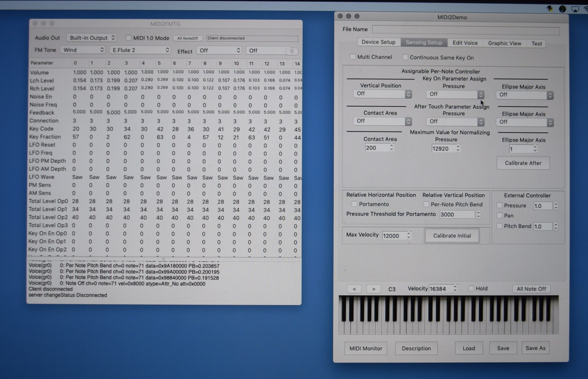588x379 pixels.
Task: Click the MIDI Monitor button
Action: 366,348
